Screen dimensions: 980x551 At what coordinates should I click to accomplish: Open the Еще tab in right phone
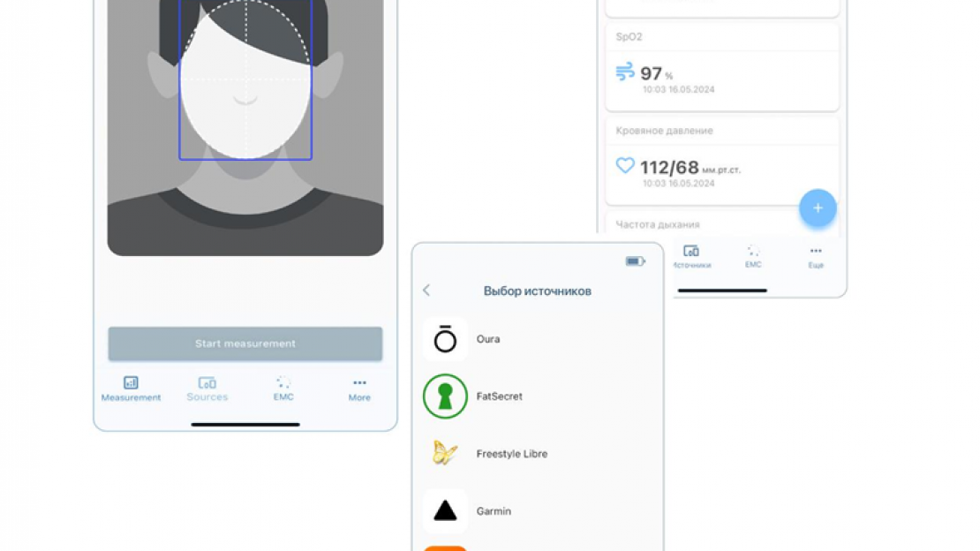coord(816,257)
